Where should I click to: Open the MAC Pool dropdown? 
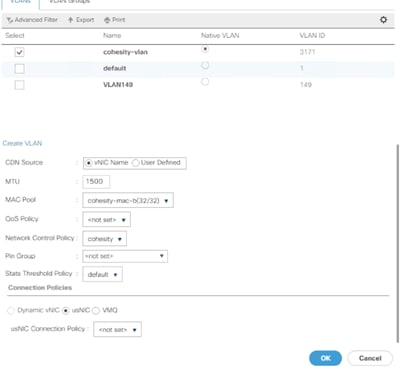pos(128,201)
